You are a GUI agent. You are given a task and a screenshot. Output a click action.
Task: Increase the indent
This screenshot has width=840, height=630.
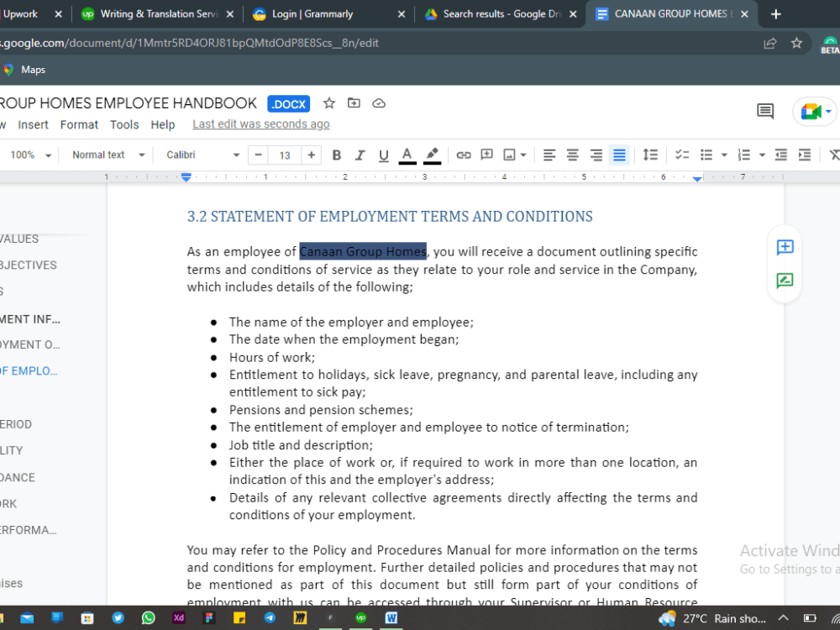click(805, 155)
